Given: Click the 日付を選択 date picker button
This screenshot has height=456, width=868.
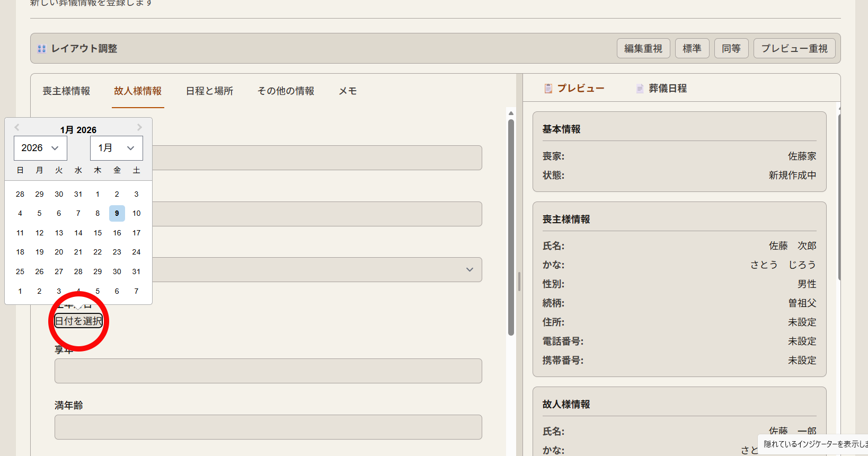Looking at the screenshot, I should (x=78, y=321).
